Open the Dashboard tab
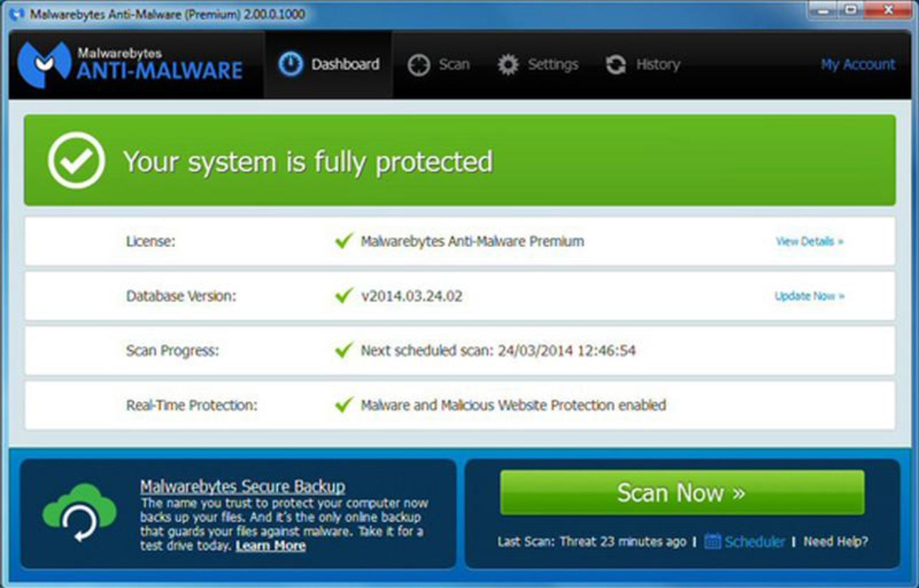Viewport: 919px width, 588px height. point(328,65)
